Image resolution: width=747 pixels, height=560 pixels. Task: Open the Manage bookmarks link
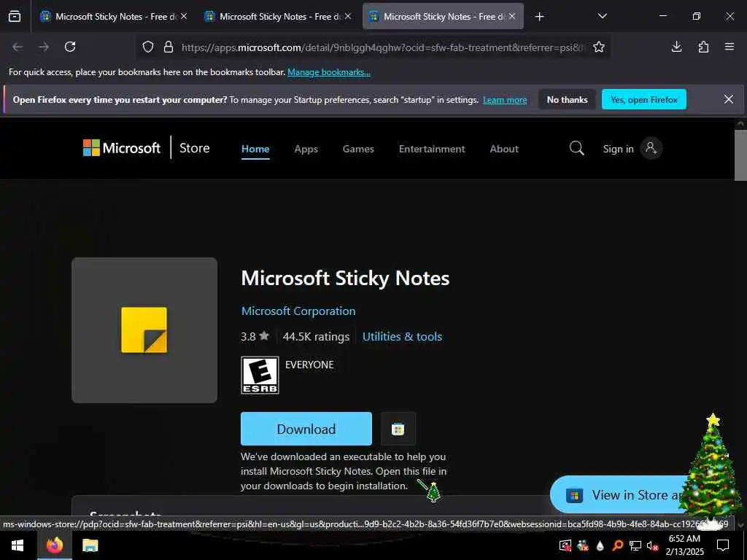[x=329, y=72]
